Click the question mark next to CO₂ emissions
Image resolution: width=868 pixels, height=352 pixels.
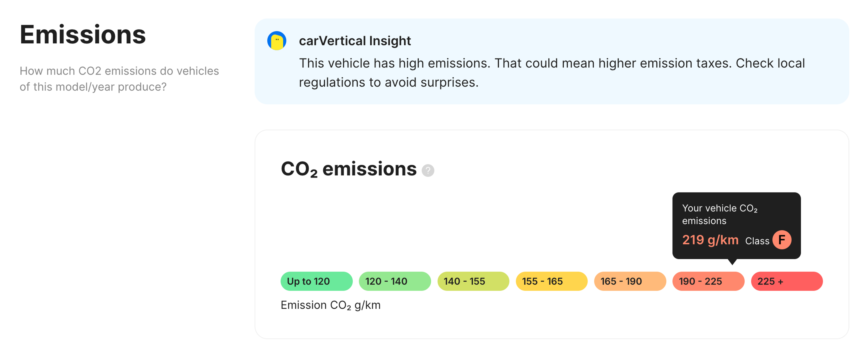tap(428, 171)
